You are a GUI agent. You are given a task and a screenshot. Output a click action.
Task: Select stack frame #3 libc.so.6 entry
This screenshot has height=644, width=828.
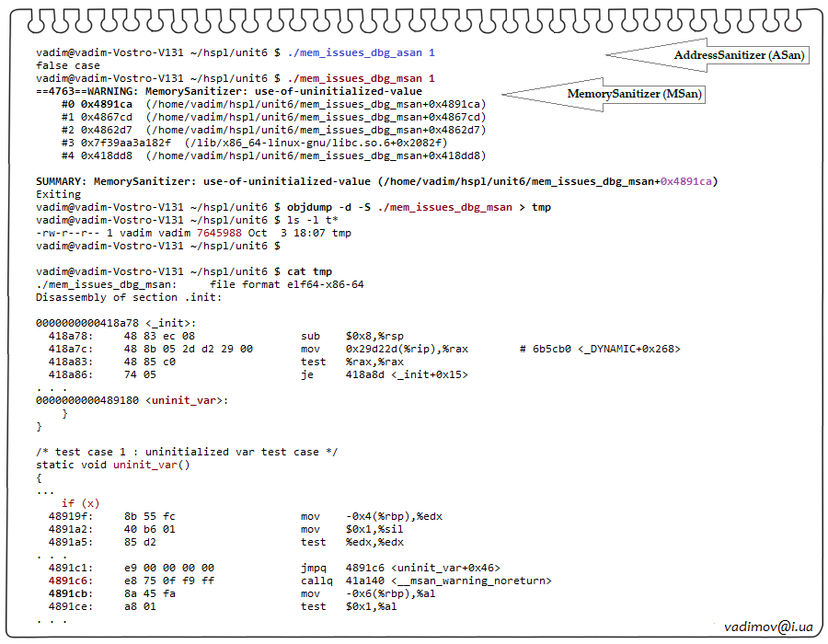click(x=255, y=143)
